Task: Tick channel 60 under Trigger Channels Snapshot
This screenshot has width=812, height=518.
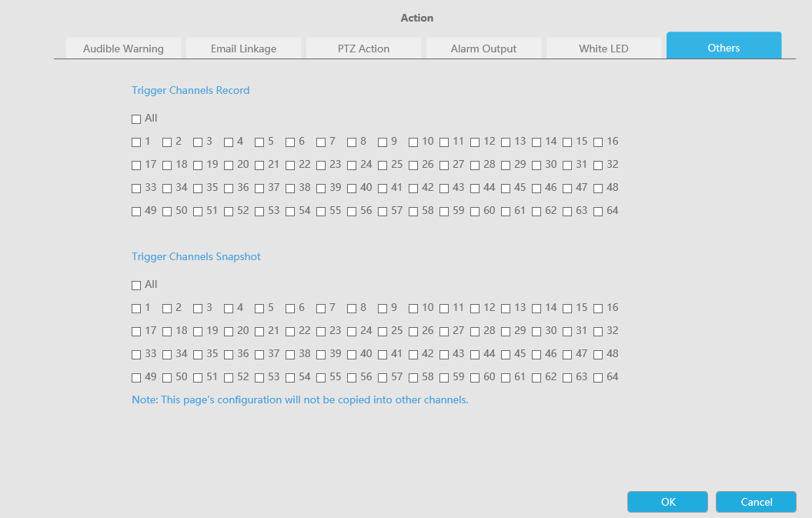Action: pos(475,378)
